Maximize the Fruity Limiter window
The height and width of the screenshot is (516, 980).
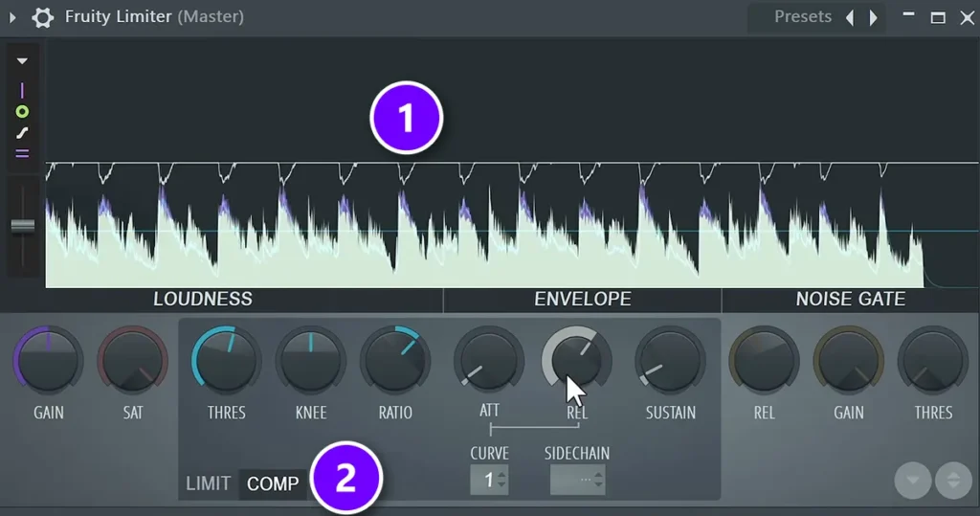coord(938,17)
